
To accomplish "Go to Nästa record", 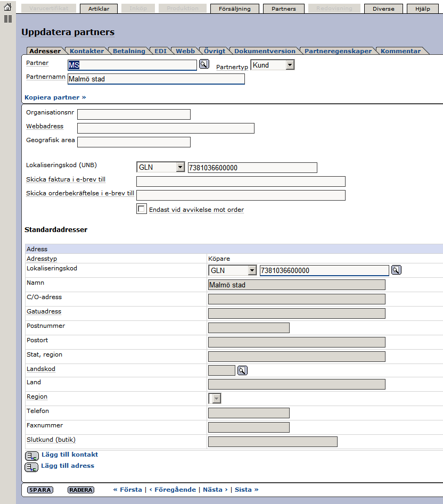I will [x=216, y=490].
